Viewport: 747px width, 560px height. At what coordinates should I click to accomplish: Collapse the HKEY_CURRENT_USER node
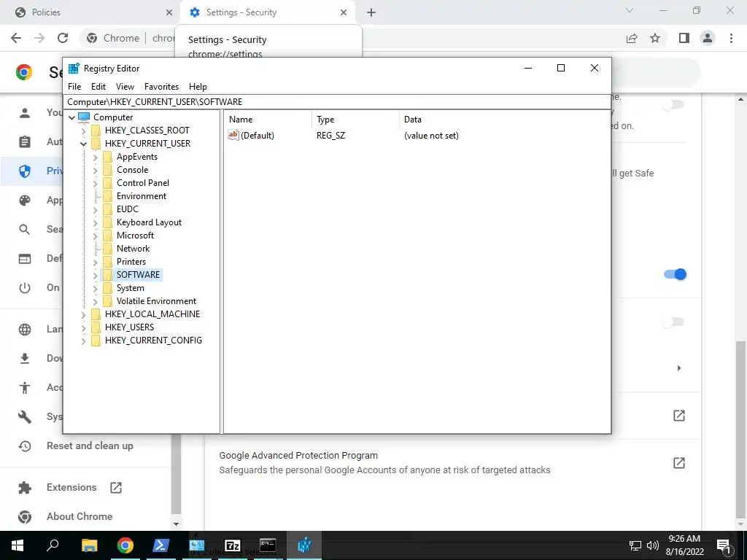point(83,144)
